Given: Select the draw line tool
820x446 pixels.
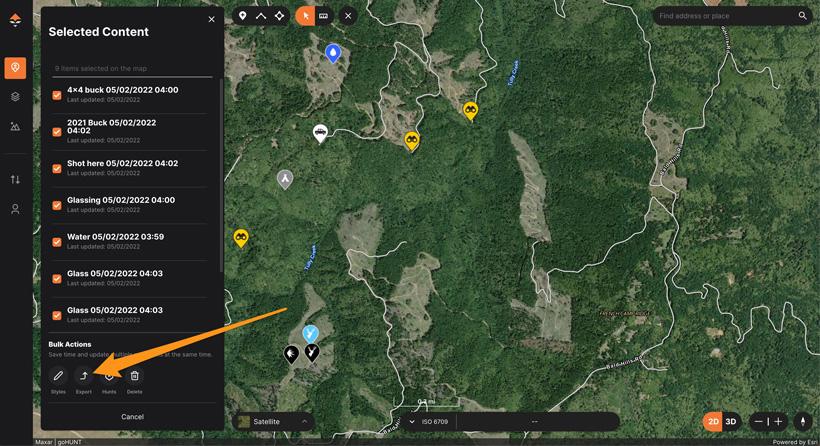Looking at the screenshot, I should (260, 16).
